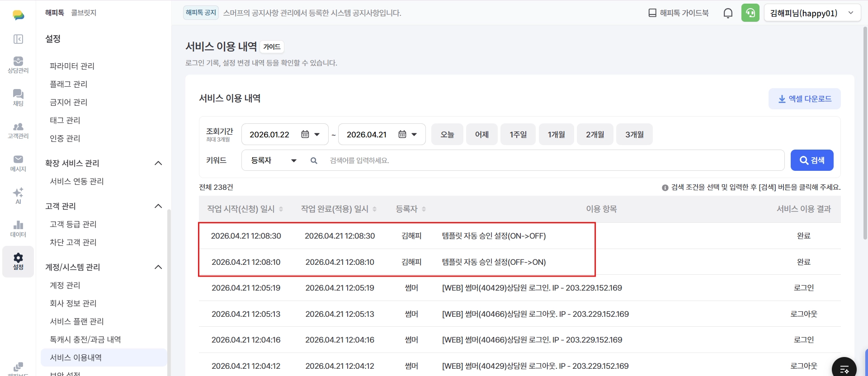Collapse the 확장 서비스 관리 section

pyautogui.click(x=158, y=163)
